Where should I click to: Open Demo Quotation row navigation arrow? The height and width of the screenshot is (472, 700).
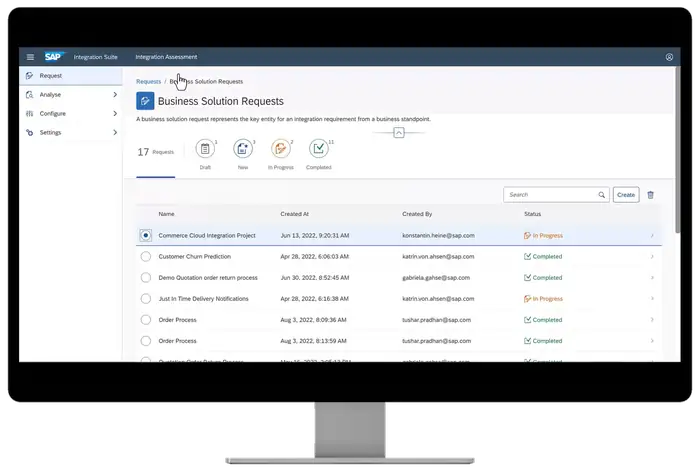[652, 278]
